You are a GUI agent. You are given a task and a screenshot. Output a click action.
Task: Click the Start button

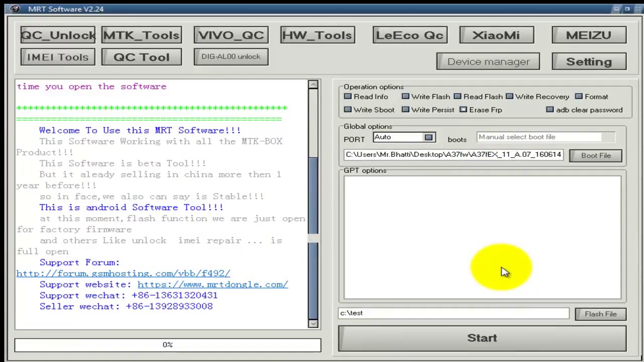tap(482, 338)
